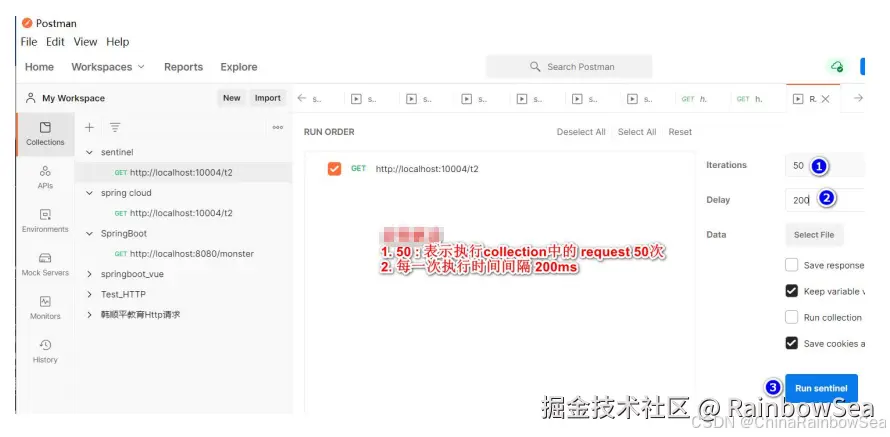Click the My Workspace user icon
890x437 pixels.
(30, 98)
